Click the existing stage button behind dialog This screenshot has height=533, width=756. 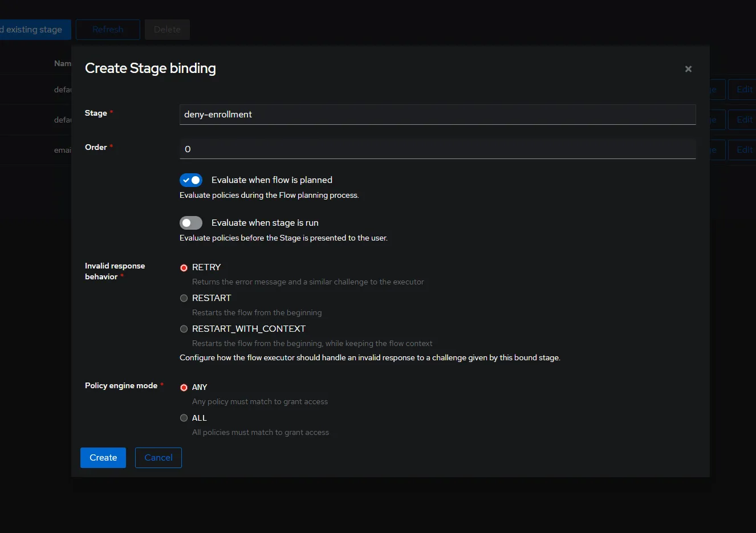point(34,30)
